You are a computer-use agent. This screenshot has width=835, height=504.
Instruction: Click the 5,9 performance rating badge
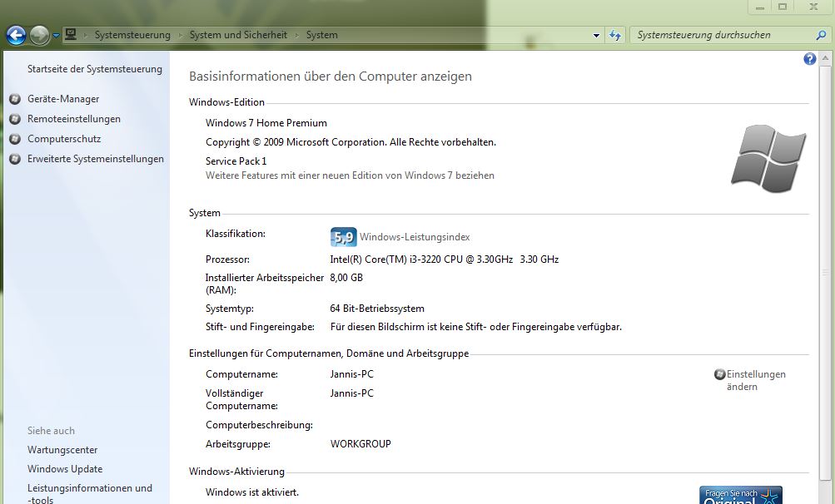344,237
